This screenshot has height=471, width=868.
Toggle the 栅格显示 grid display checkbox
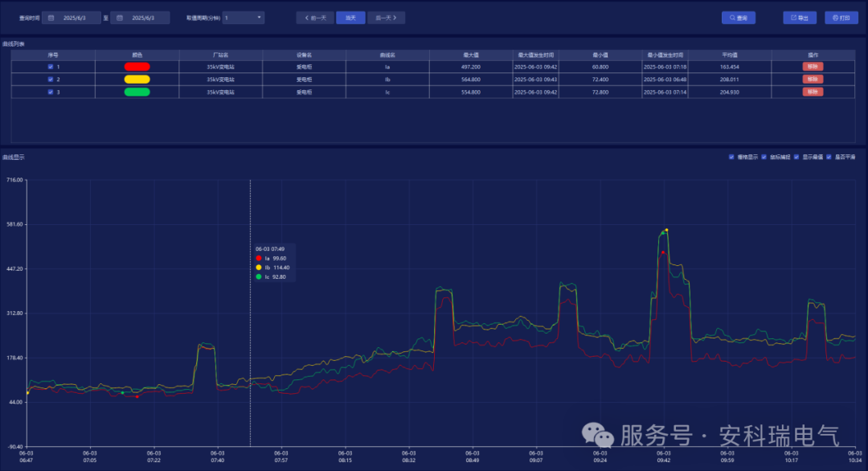pyautogui.click(x=731, y=157)
